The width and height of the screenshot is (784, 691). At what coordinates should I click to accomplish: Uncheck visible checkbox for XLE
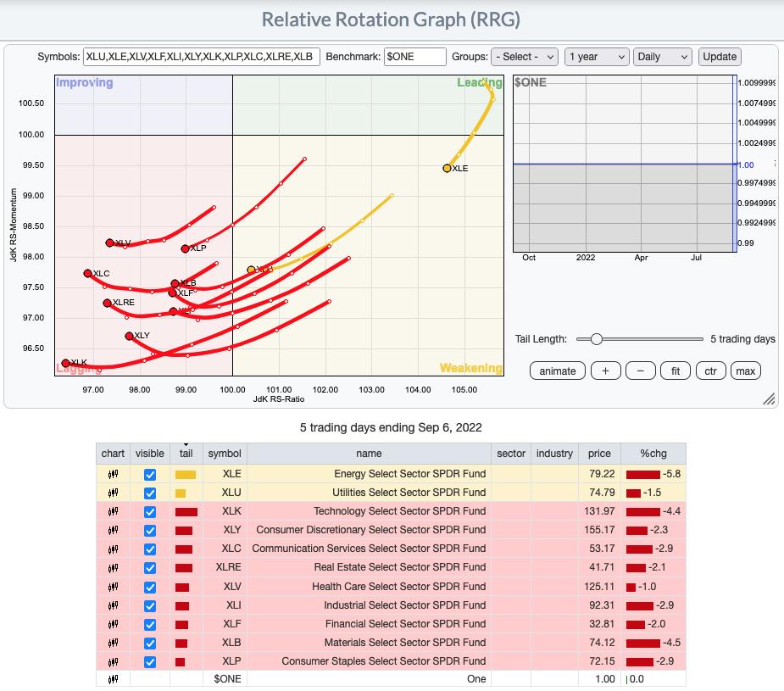149,475
